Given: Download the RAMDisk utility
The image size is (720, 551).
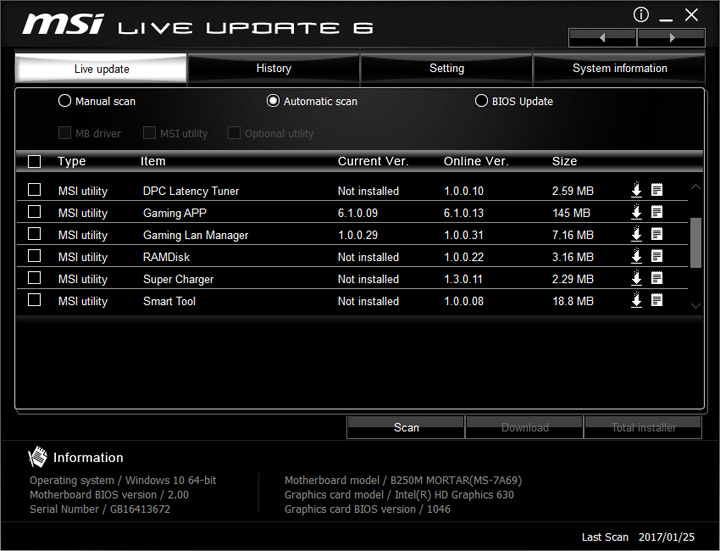Looking at the screenshot, I should [636, 256].
